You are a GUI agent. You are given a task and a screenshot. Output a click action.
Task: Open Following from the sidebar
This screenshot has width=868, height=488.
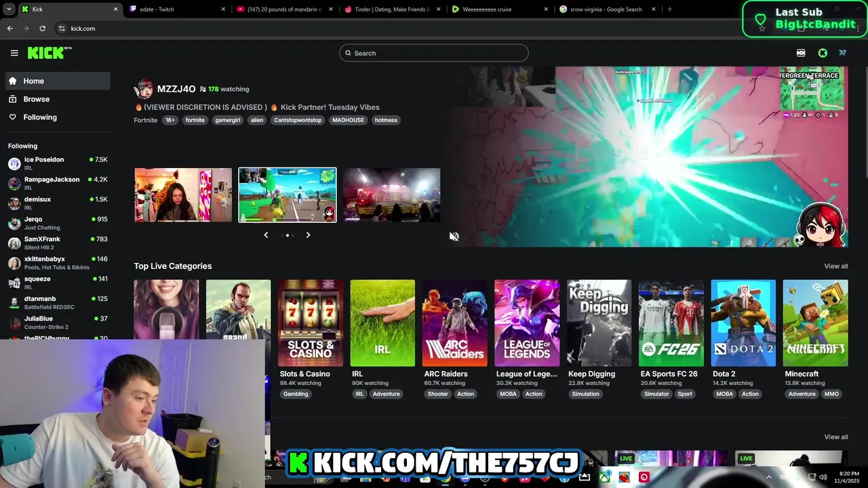pos(57,117)
